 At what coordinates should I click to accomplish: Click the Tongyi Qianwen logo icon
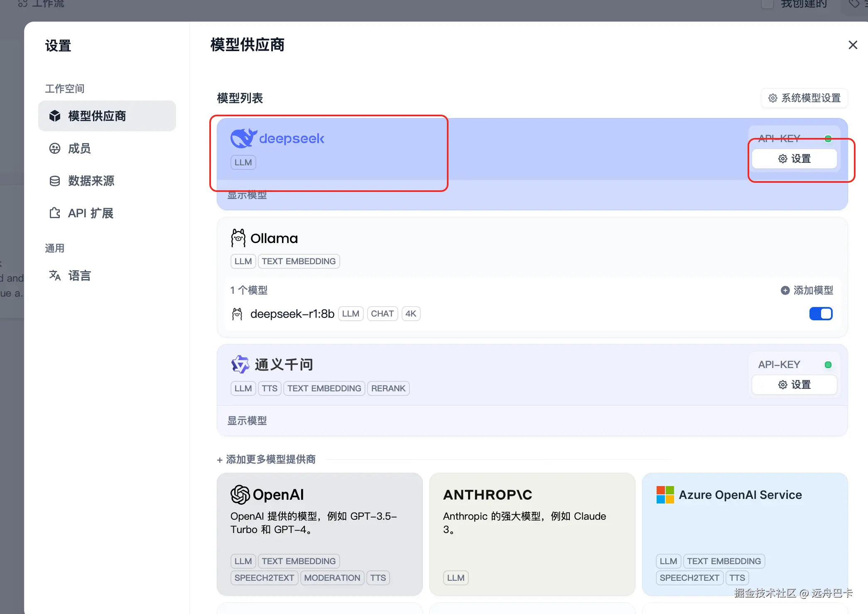(240, 364)
